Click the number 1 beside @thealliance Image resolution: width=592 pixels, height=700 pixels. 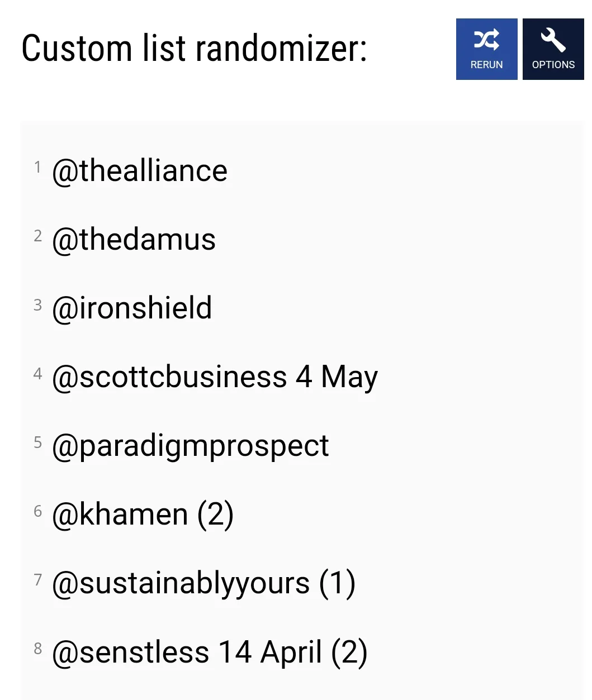tap(38, 166)
